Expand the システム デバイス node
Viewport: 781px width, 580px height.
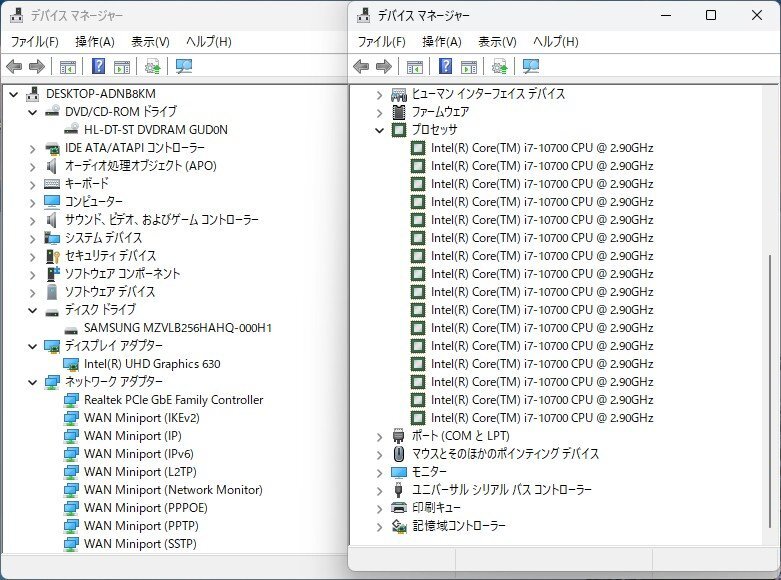pos(33,239)
